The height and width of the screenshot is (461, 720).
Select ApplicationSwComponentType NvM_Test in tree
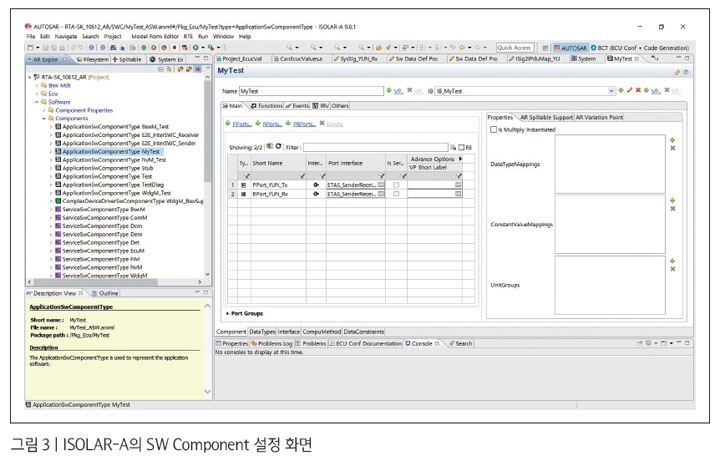pos(110,160)
